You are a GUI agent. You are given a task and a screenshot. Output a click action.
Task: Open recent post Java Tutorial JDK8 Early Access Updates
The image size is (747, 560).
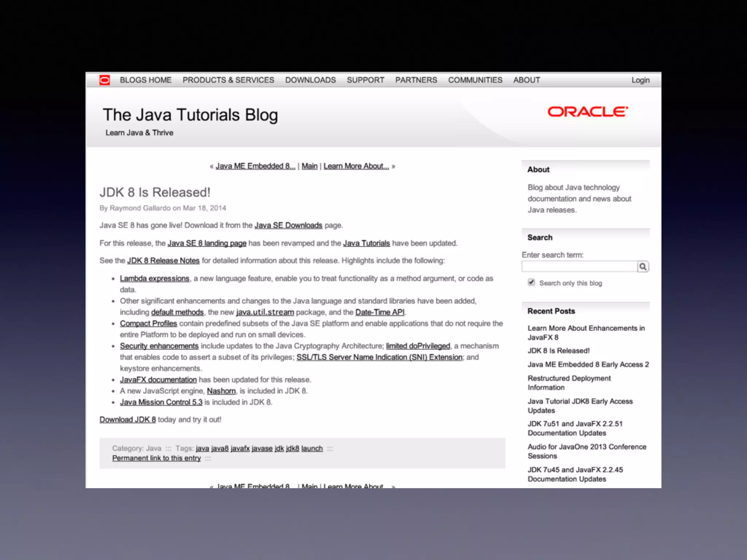coord(580,406)
